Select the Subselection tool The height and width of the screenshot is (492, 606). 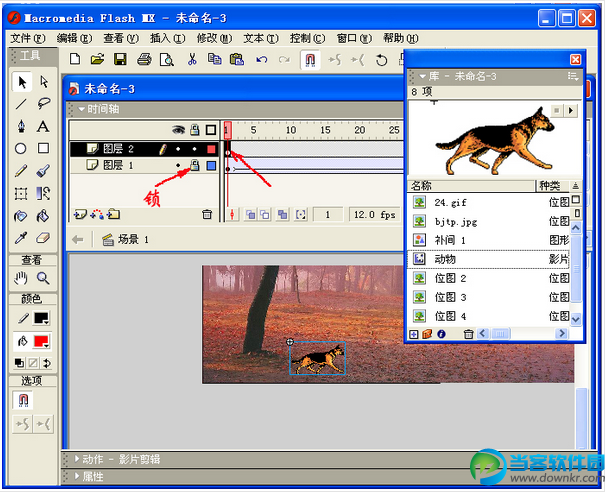pos(44,82)
